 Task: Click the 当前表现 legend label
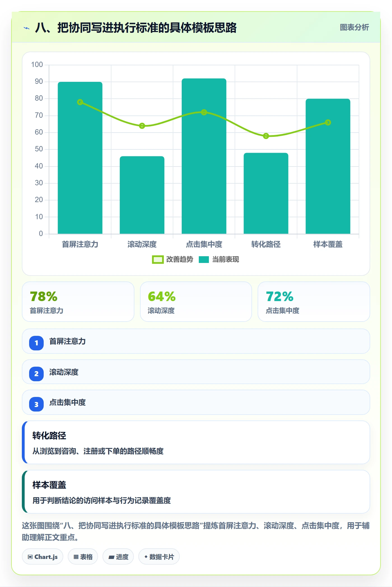pos(225,260)
